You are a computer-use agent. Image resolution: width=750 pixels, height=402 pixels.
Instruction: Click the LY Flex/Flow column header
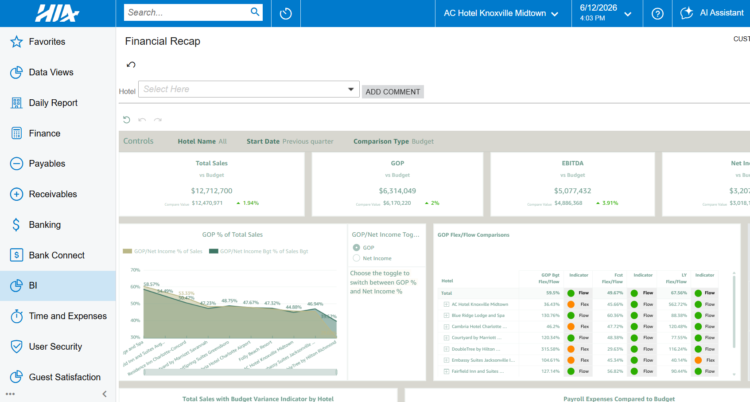pyautogui.click(x=678, y=279)
